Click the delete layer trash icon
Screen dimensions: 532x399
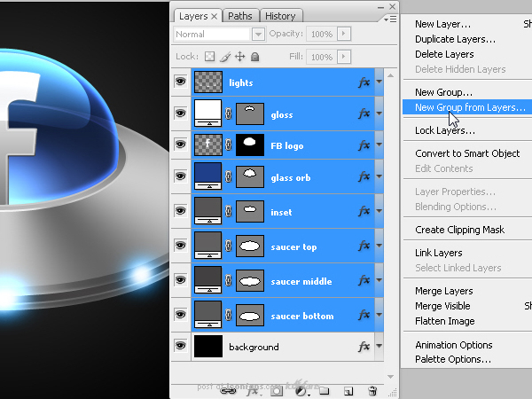pyautogui.click(x=372, y=391)
